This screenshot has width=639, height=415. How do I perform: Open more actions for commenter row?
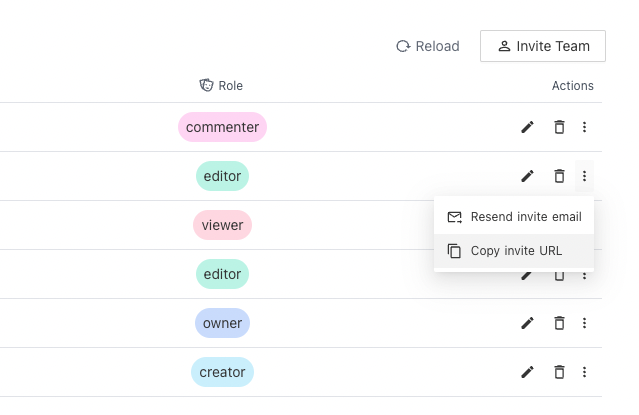click(x=585, y=127)
